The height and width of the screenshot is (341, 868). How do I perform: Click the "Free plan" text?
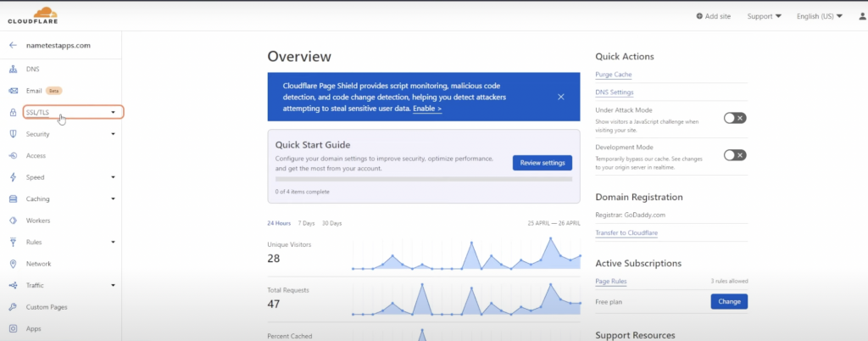pos(609,302)
